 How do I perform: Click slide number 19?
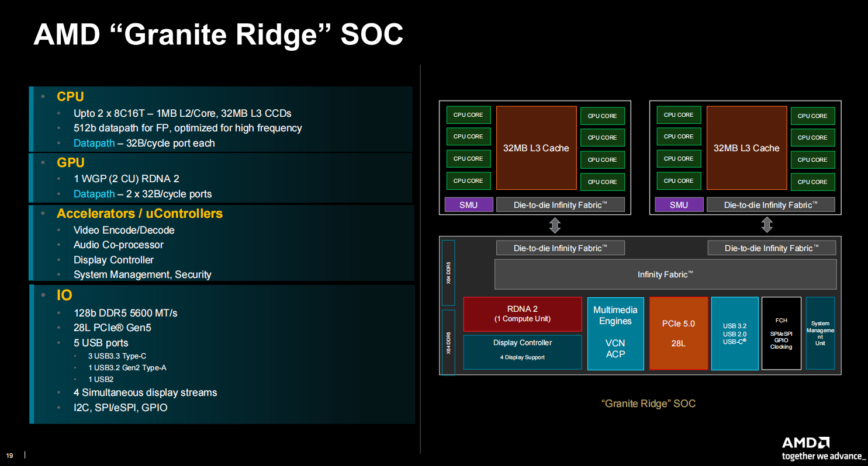click(x=9, y=455)
